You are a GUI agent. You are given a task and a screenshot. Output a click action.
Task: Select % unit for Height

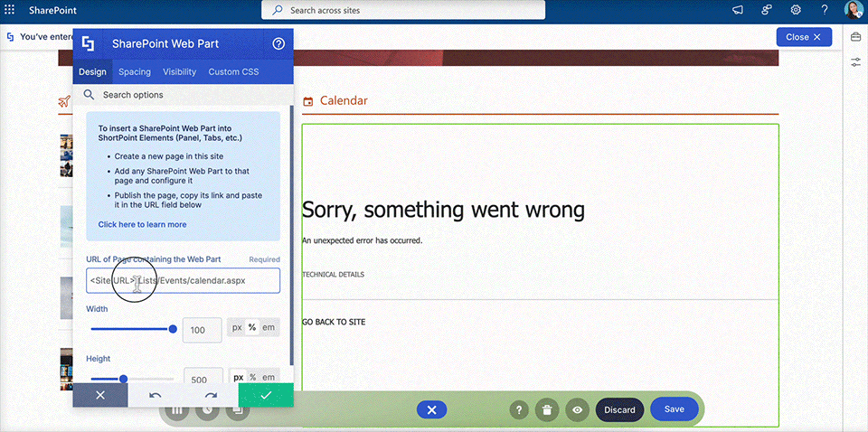pos(253,377)
